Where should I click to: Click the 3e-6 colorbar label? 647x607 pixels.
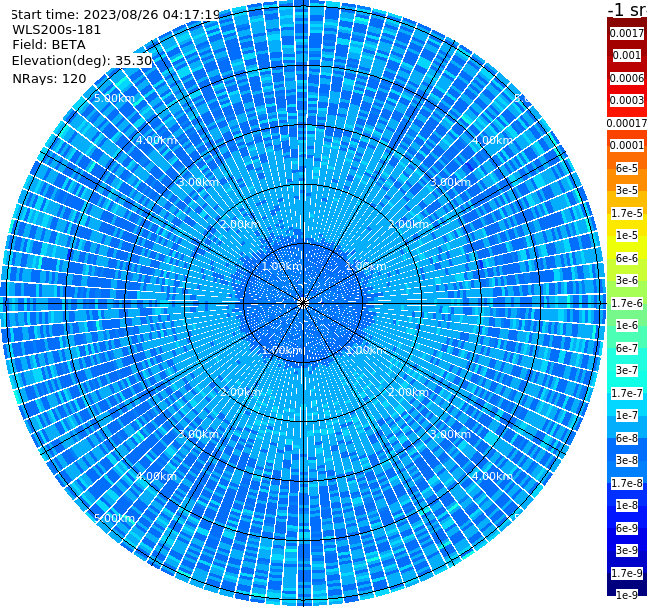click(627, 281)
